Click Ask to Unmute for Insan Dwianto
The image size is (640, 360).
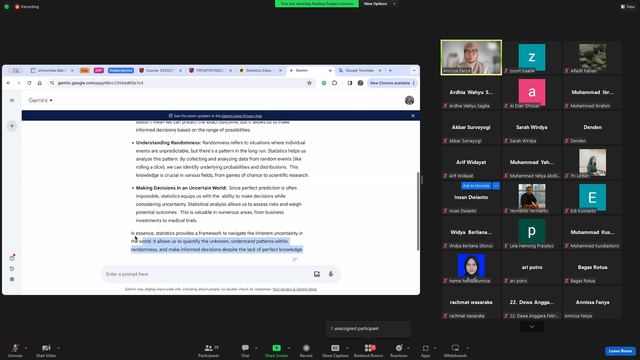point(476,186)
